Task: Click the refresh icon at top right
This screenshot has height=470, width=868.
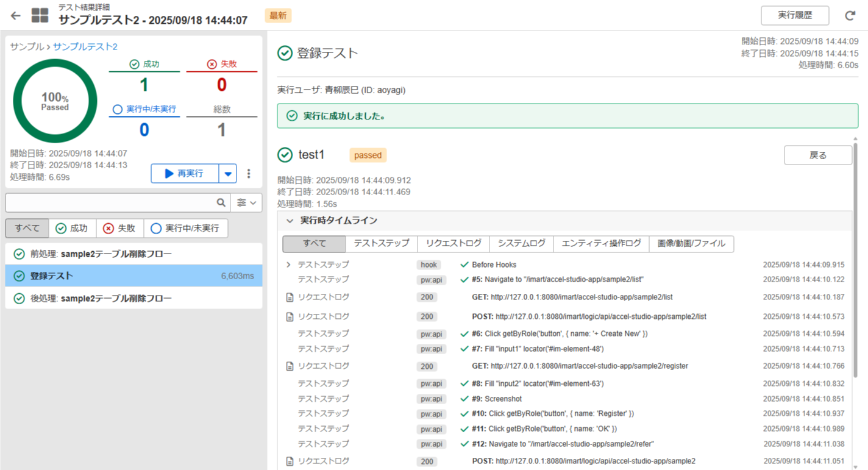Action: 850,16
